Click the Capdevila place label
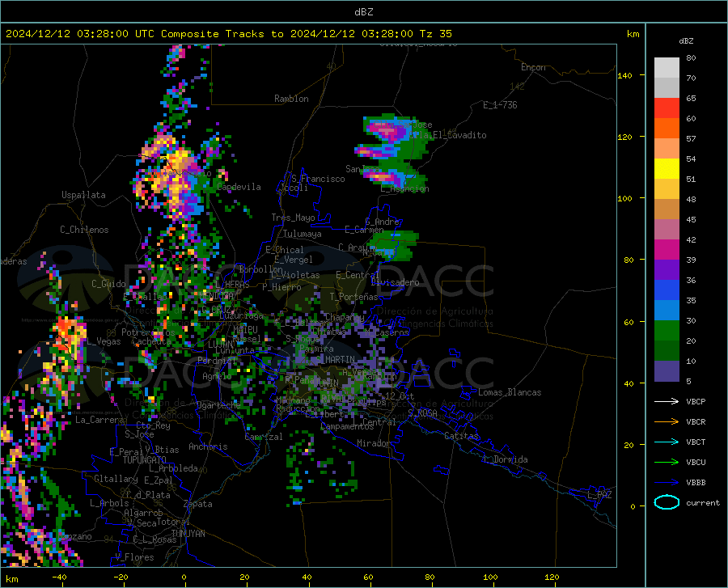 (x=239, y=187)
